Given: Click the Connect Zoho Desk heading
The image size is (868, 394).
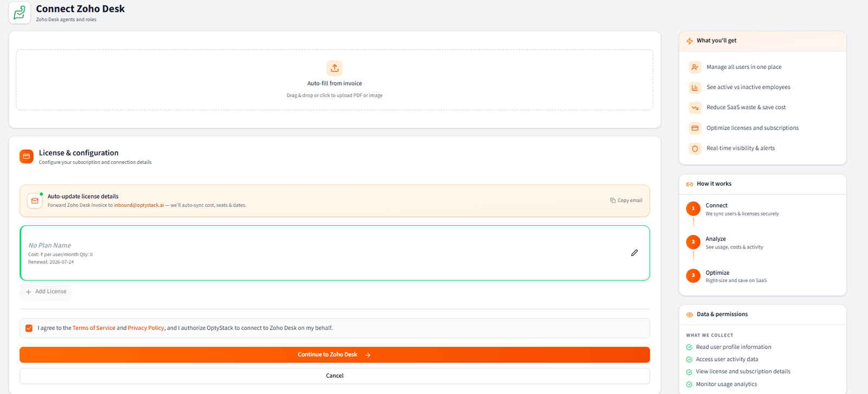Looking at the screenshot, I should point(80,9).
